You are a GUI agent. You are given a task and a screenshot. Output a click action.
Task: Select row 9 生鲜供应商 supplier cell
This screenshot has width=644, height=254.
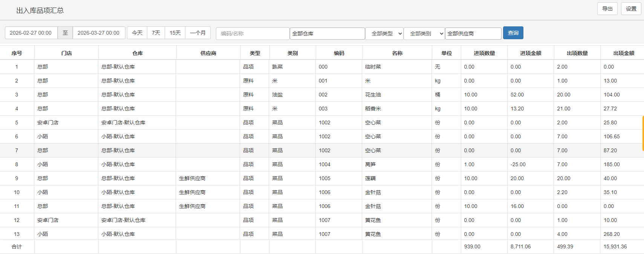pyautogui.click(x=192, y=178)
